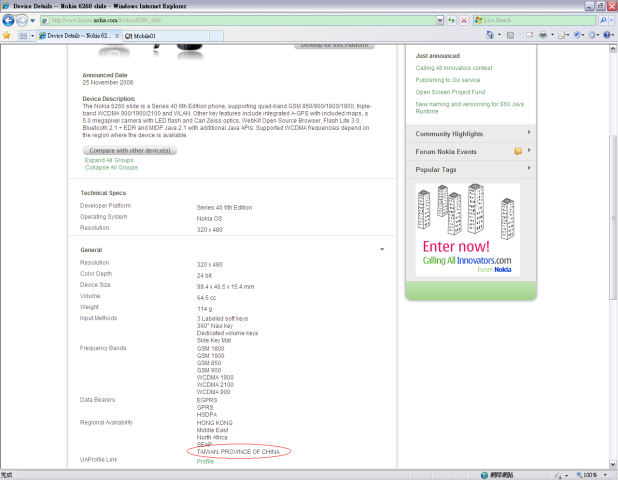This screenshot has width=618, height=480.
Task: Click the red Stop loading icon
Action: (464, 20)
